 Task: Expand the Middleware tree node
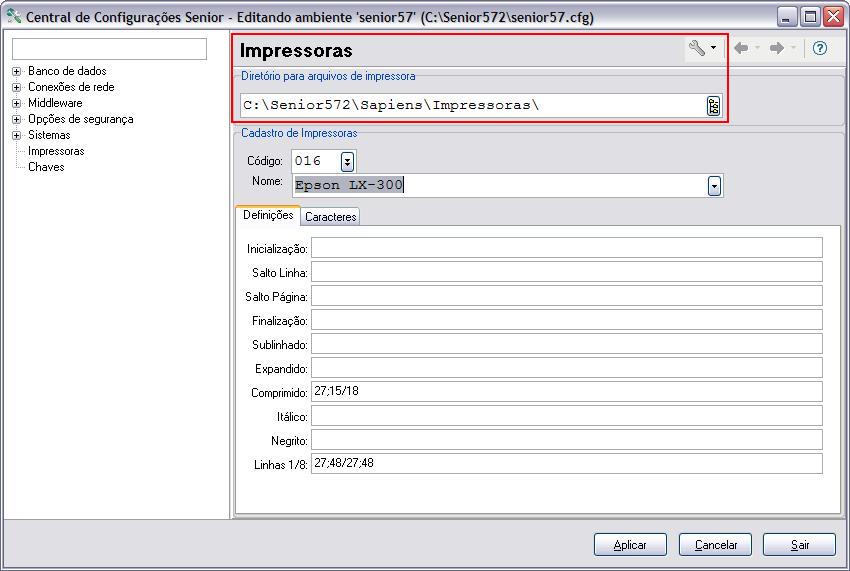point(17,103)
